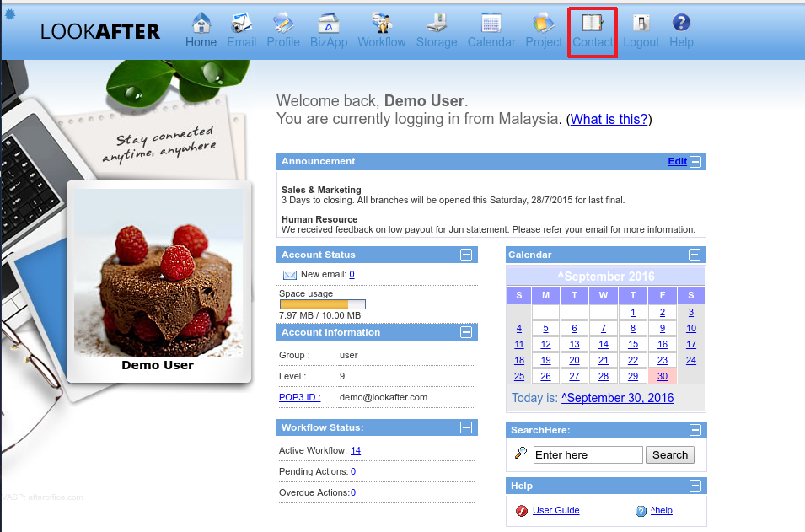Image resolution: width=805 pixels, height=532 pixels.
Task: Click the Contact book icon
Action: coord(593,24)
